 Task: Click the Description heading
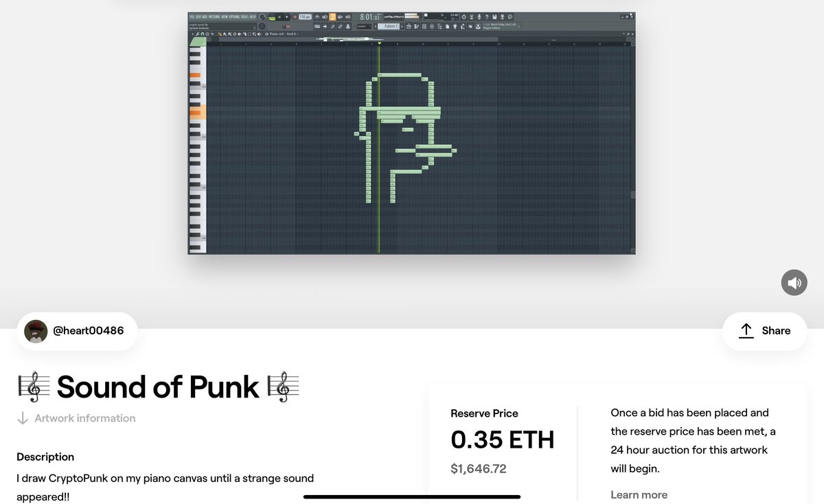(45, 457)
